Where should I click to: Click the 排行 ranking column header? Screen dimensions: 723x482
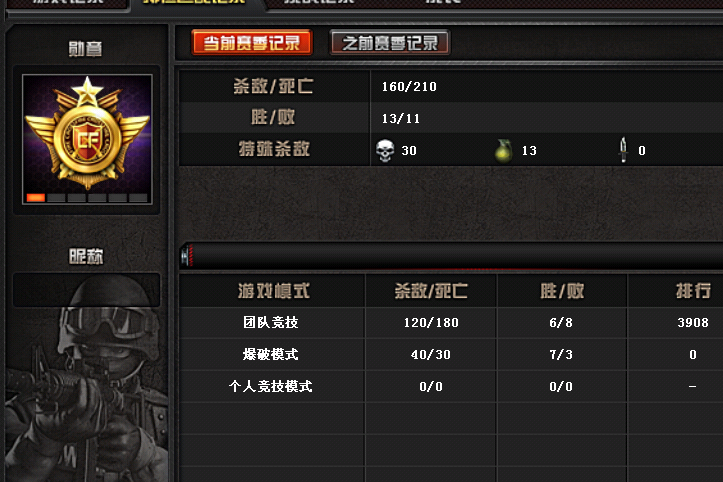[x=693, y=291]
